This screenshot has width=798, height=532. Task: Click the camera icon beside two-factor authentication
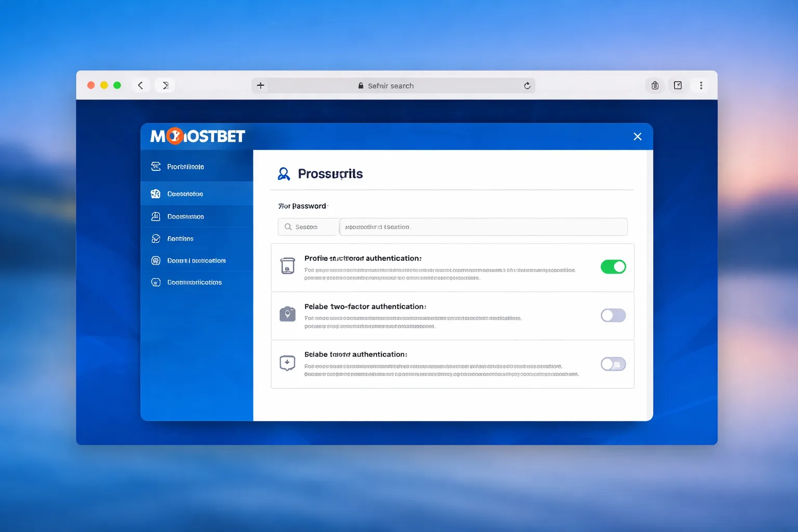click(287, 314)
